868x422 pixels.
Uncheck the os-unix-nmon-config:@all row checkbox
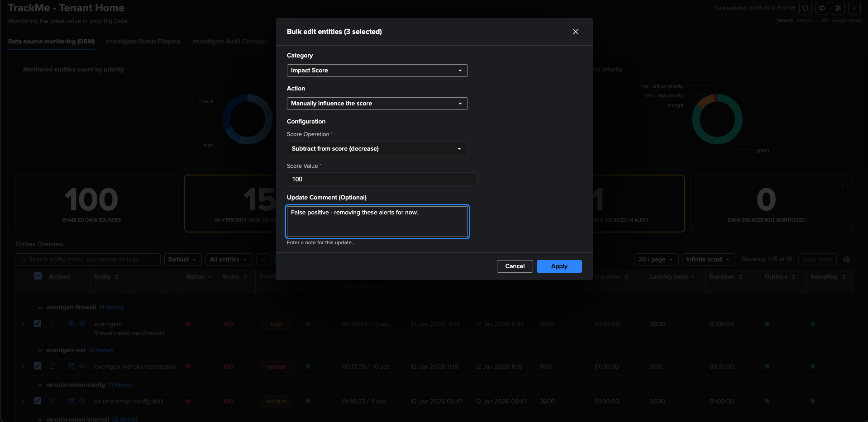(x=38, y=401)
